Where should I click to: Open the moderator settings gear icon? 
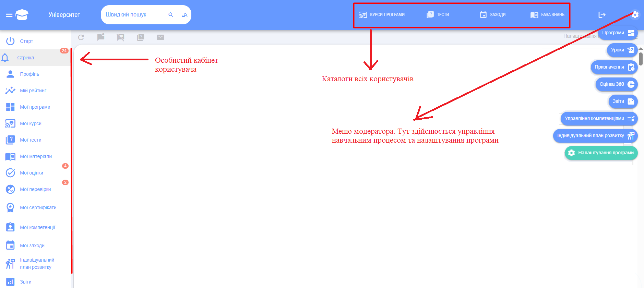[635, 15]
